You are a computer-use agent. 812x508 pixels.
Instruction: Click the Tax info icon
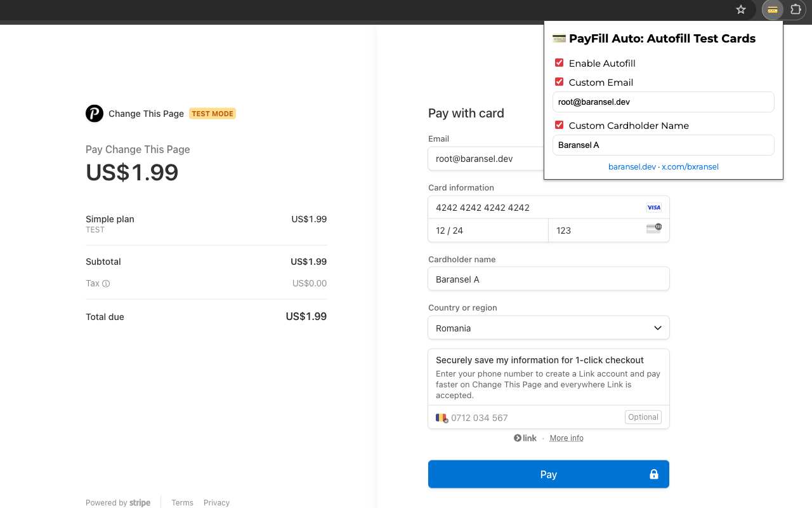(x=106, y=284)
